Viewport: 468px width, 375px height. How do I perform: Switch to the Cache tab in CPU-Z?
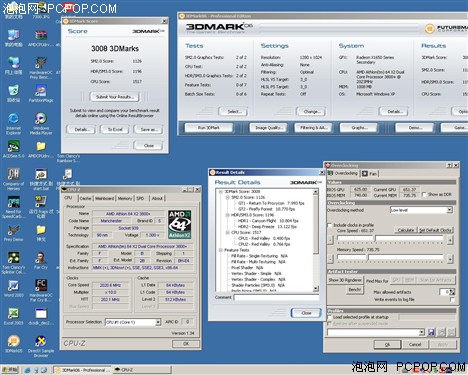click(x=85, y=198)
